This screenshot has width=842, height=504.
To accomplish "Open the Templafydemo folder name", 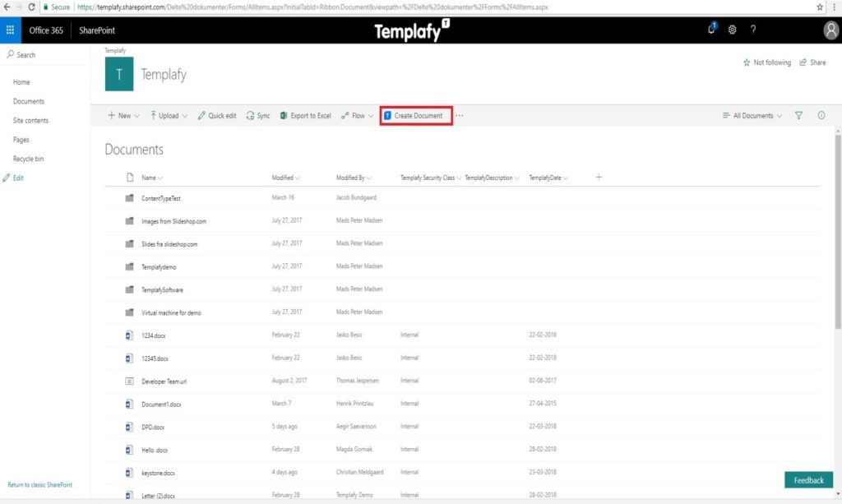I will pos(159,266).
